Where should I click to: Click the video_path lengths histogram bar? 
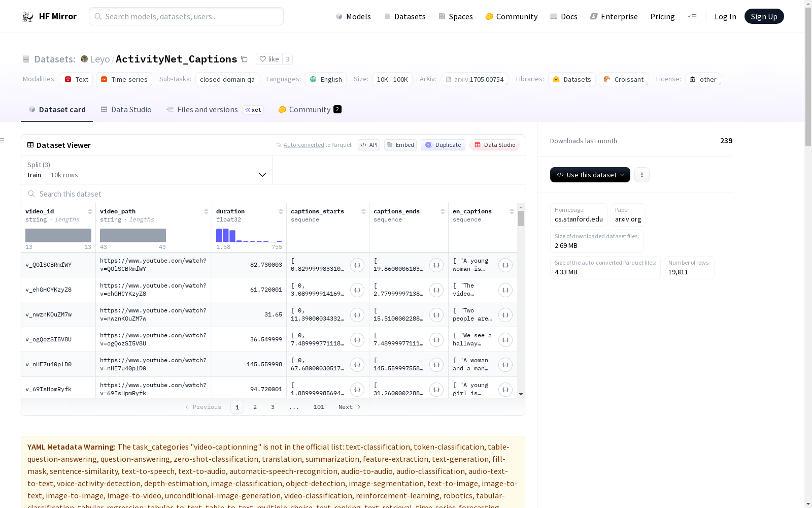(x=133, y=235)
